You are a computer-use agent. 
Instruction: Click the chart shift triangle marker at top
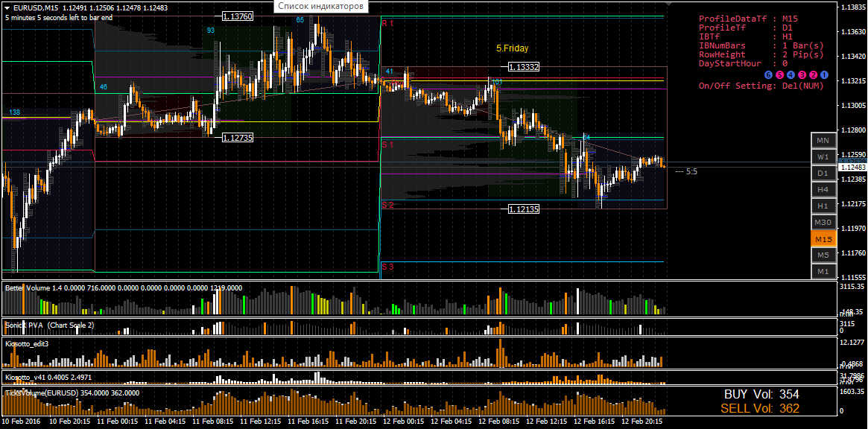pyautogui.click(x=669, y=4)
